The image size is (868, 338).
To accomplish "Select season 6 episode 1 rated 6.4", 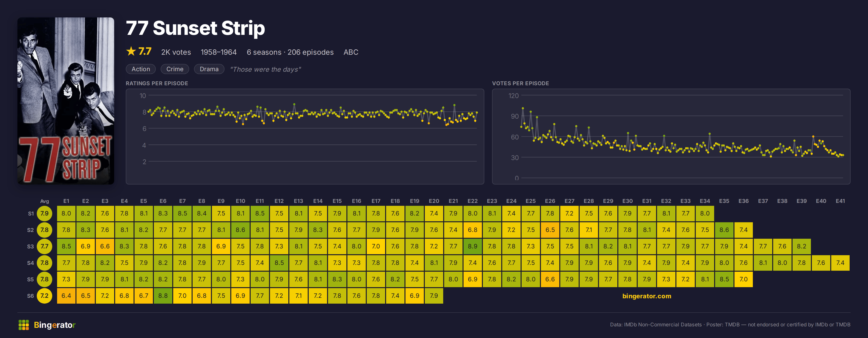I will tap(66, 296).
